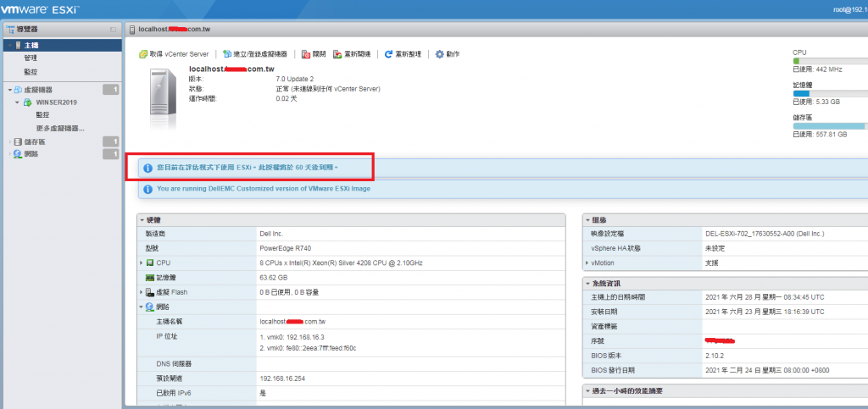Click the Networking globe icon in Navigator

[18, 154]
